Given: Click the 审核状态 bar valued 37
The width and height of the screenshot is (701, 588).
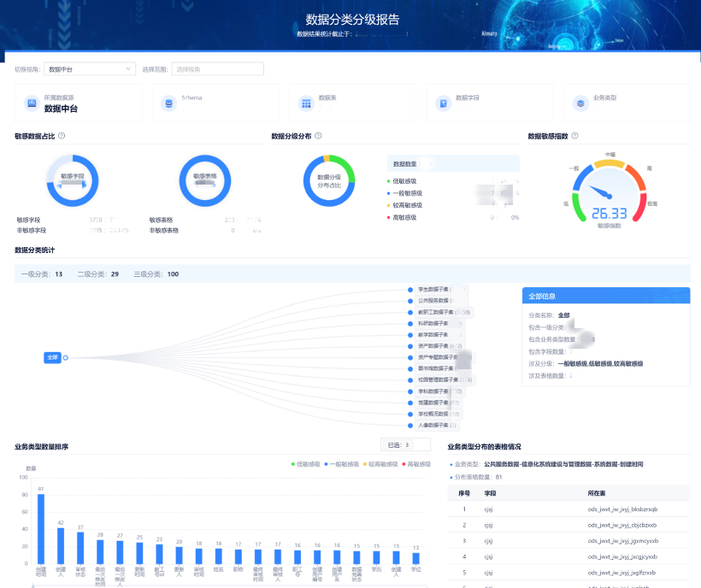Looking at the screenshot, I should (80, 548).
